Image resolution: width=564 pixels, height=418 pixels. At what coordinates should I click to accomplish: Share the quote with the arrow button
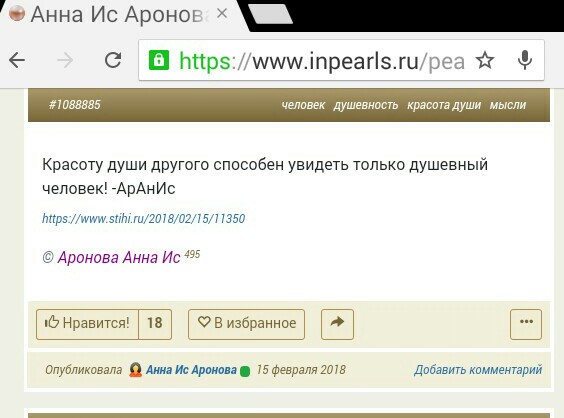pyautogui.click(x=337, y=324)
